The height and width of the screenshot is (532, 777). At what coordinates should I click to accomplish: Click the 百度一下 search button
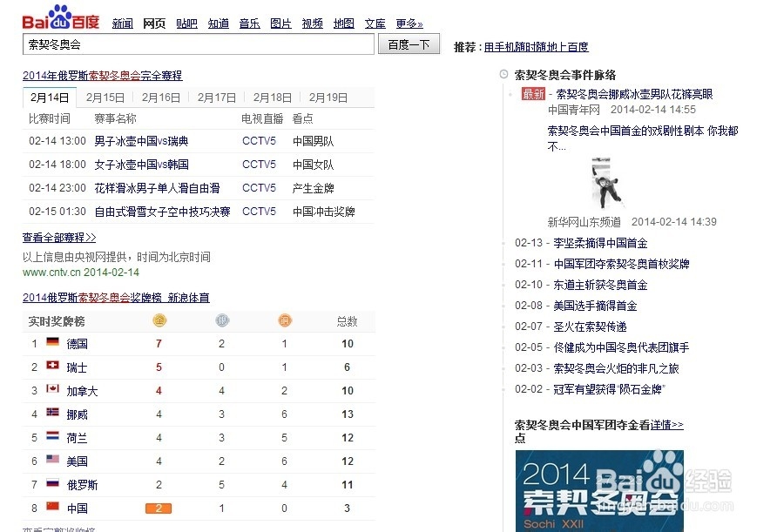[x=409, y=44]
